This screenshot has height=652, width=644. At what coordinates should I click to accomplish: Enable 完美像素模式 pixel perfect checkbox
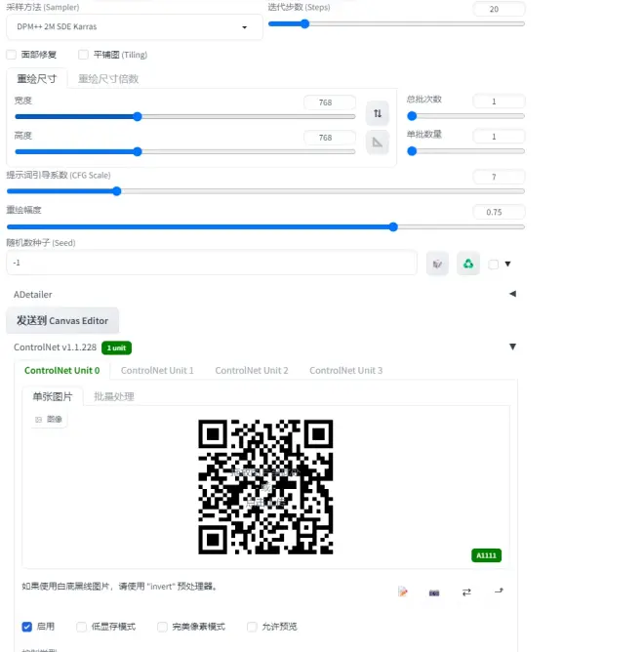162,627
